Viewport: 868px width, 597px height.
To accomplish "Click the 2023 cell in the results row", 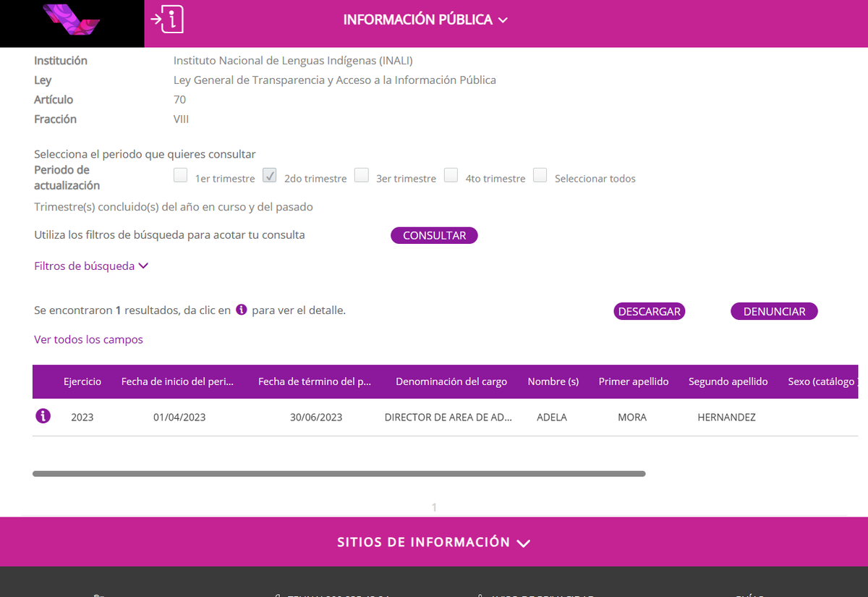I will pyautogui.click(x=82, y=418).
